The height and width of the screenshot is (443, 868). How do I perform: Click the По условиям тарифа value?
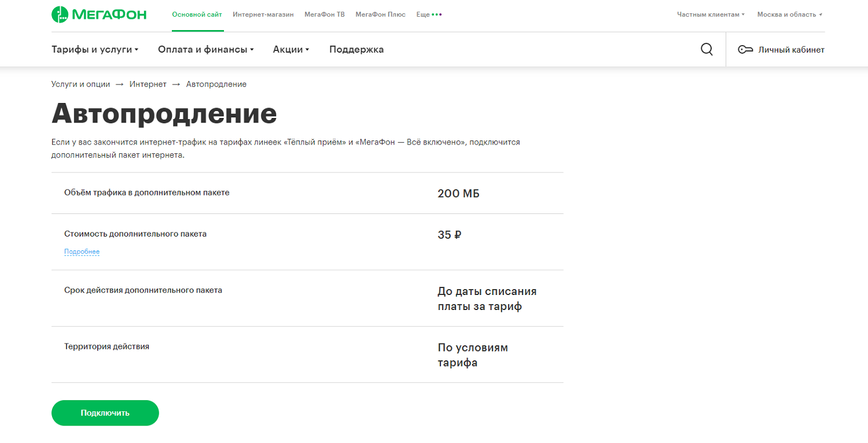pos(473,356)
